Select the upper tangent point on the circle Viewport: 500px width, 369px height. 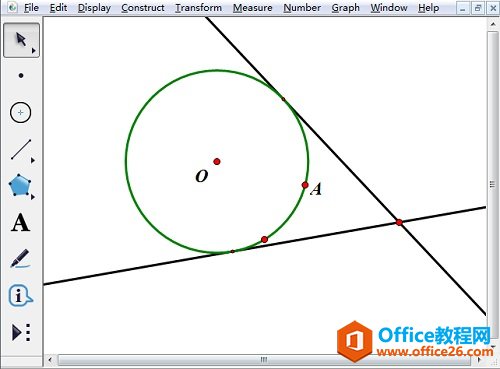click(x=283, y=99)
